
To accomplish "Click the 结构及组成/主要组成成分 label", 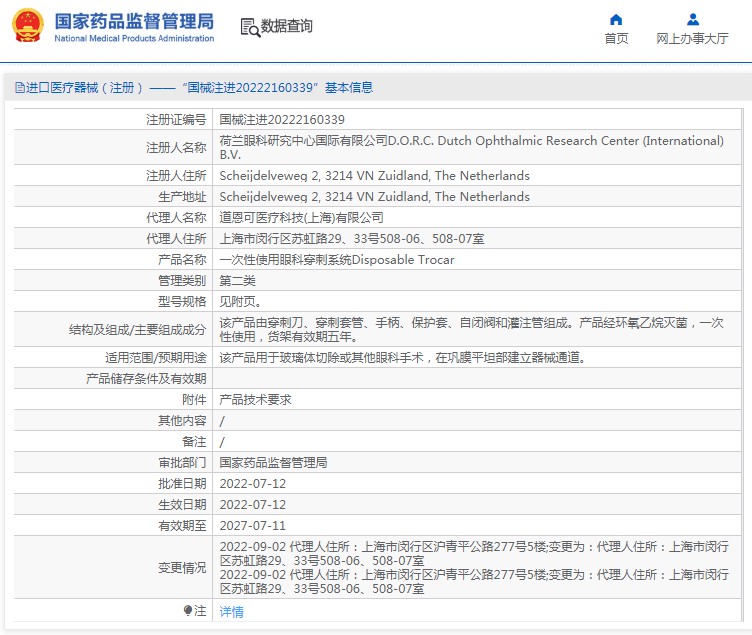I will [138, 329].
